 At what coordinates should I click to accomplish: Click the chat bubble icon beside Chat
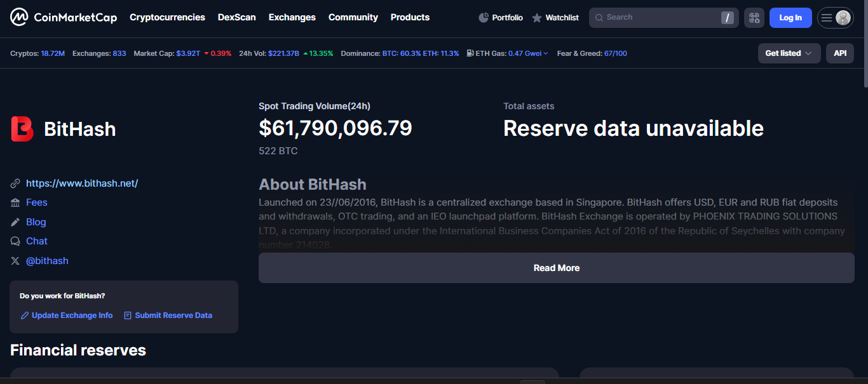click(x=15, y=241)
